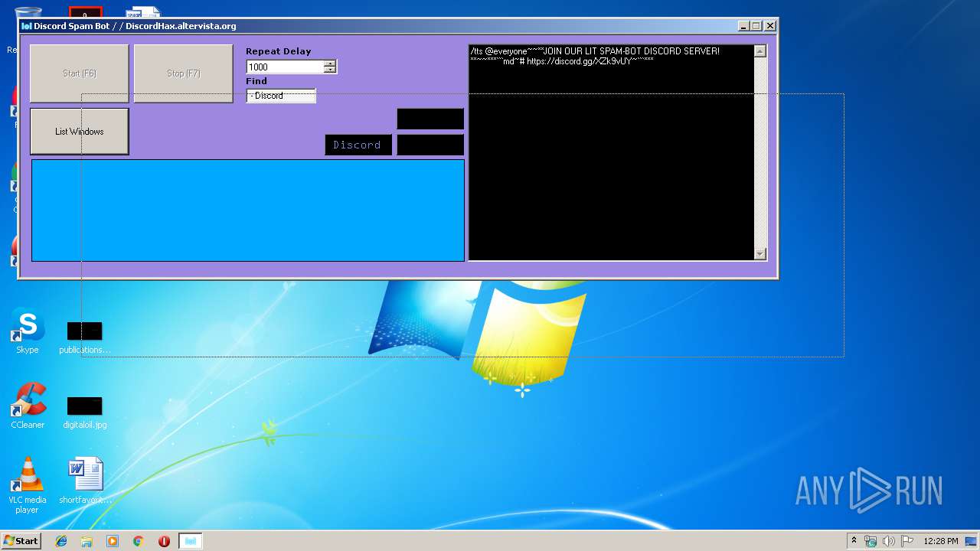Click the 12:28 PM taskbar clock
This screenshot has width=980, height=551.
(940, 541)
